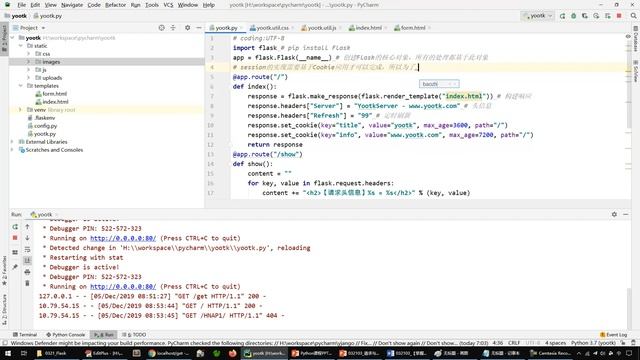Expand External Libraries node

12,142
